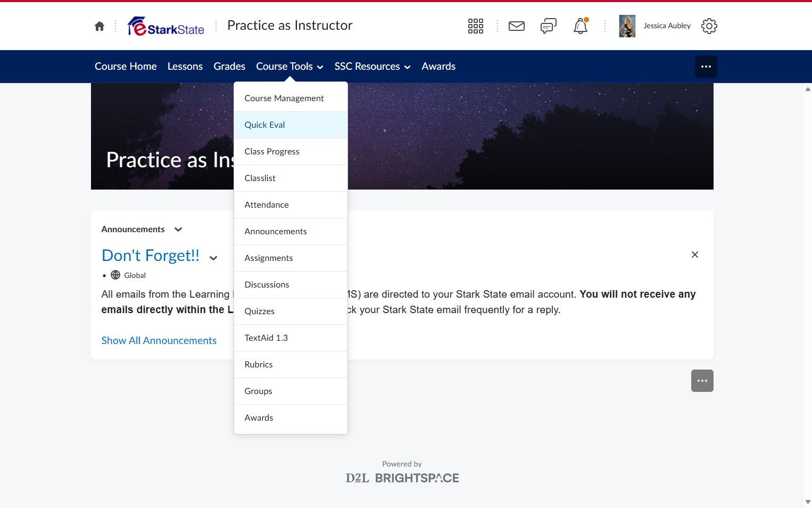This screenshot has width=812, height=508.
Task: Click the eStarkState logo
Action: point(166,26)
